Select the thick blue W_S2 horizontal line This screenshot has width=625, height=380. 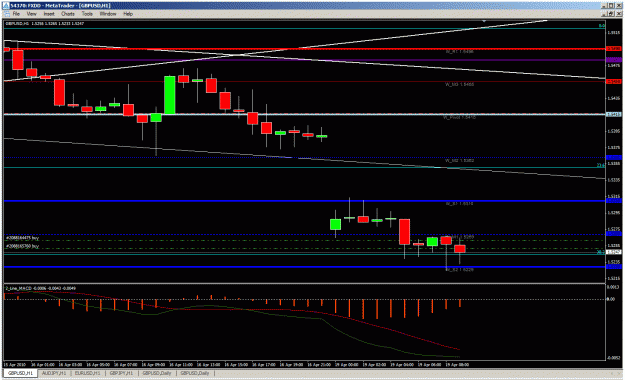tap(305, 267)
